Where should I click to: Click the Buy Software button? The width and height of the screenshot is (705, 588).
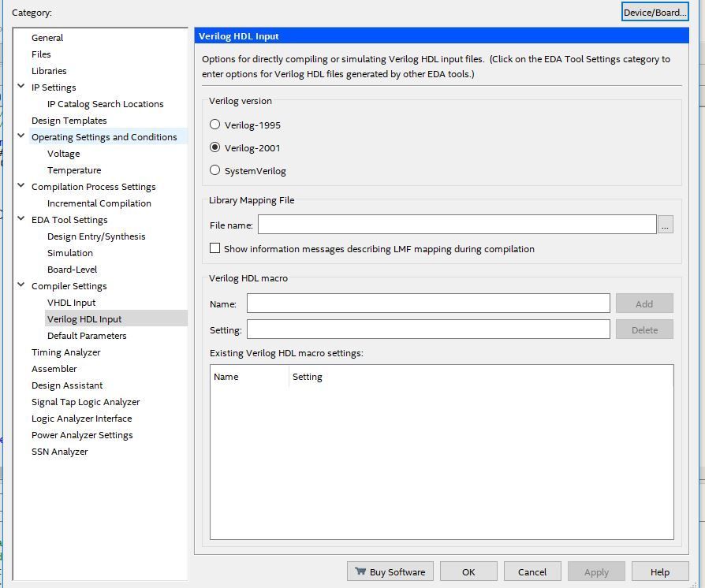pyautogui.click(x=390, y=571)
